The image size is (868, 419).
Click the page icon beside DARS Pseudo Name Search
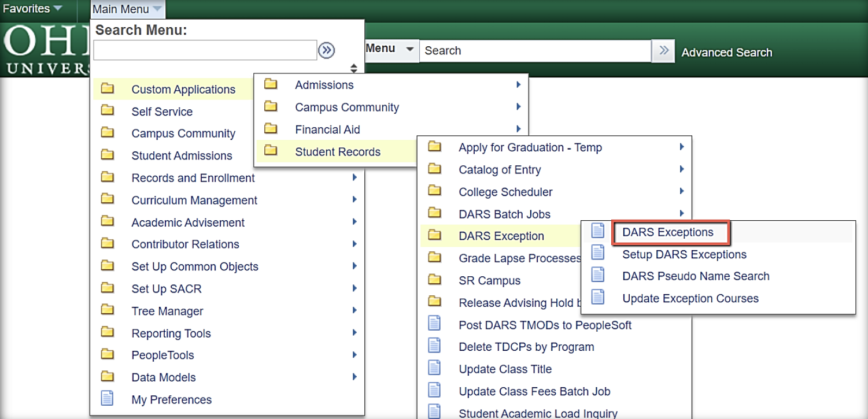point(598,276)
